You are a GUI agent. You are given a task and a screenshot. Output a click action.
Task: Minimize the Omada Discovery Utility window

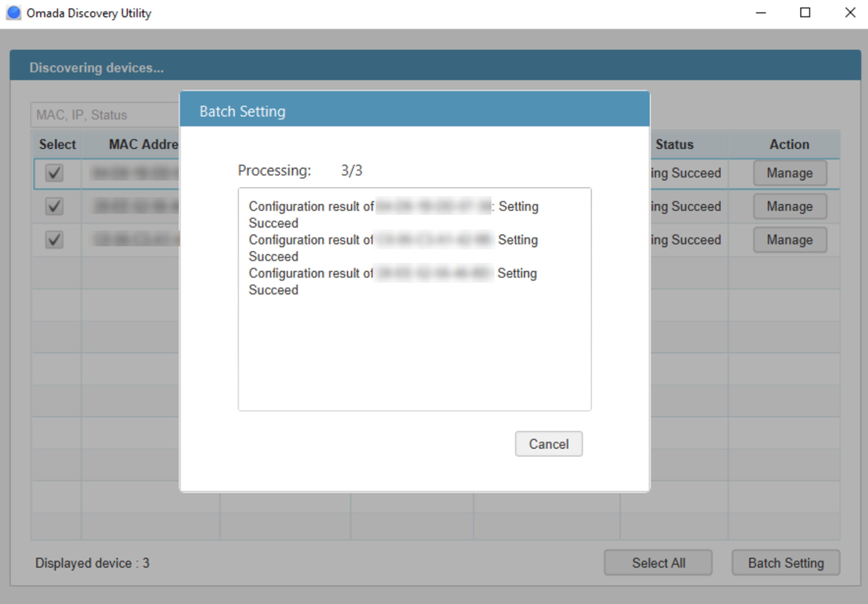[x=760, y=13]
